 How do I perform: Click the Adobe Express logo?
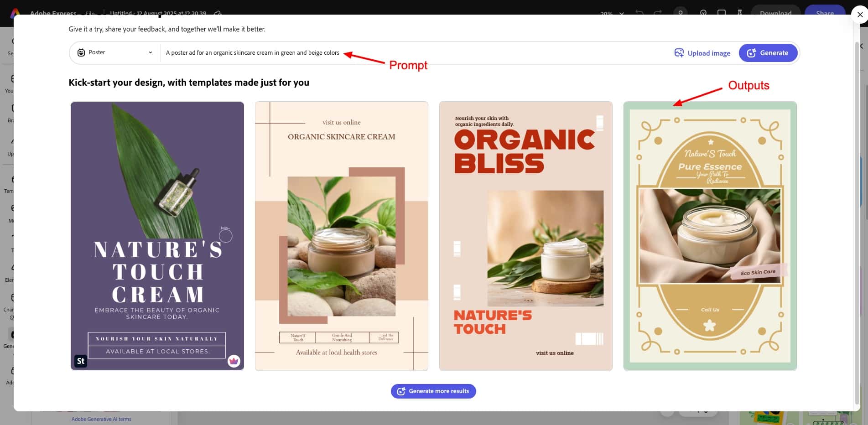(x=15, y=13)
